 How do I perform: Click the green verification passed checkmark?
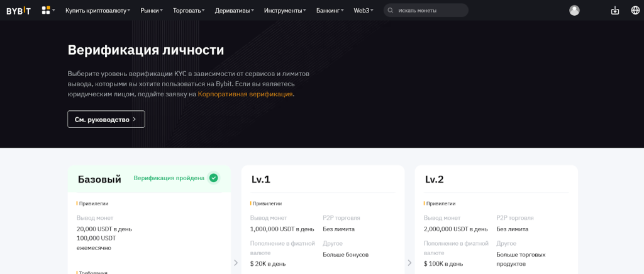point(214,178)
